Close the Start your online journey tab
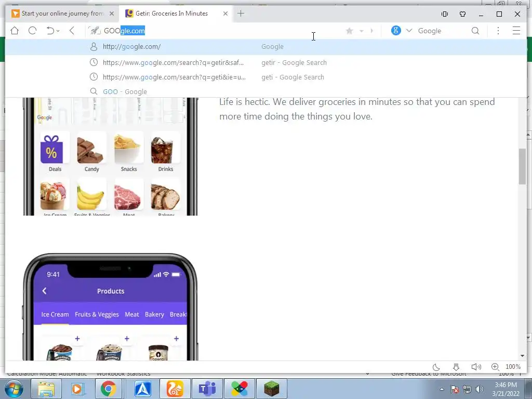 (112, 14)
